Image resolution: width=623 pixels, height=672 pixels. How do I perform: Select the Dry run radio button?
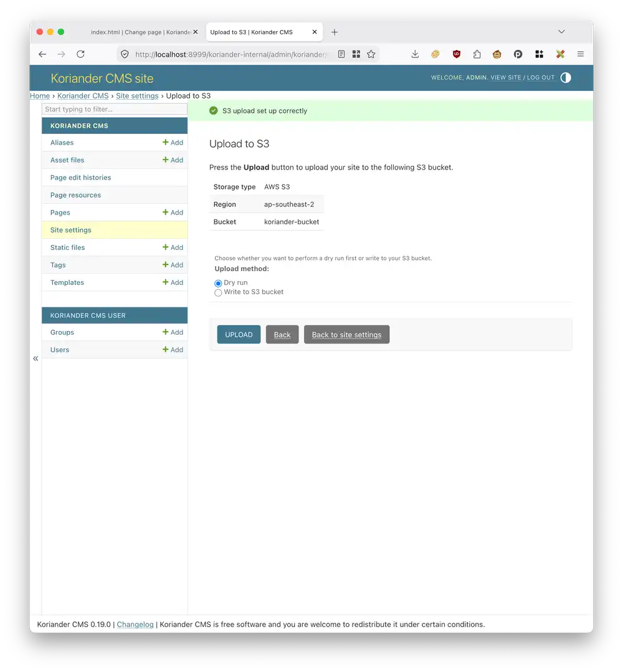(218, 283)
